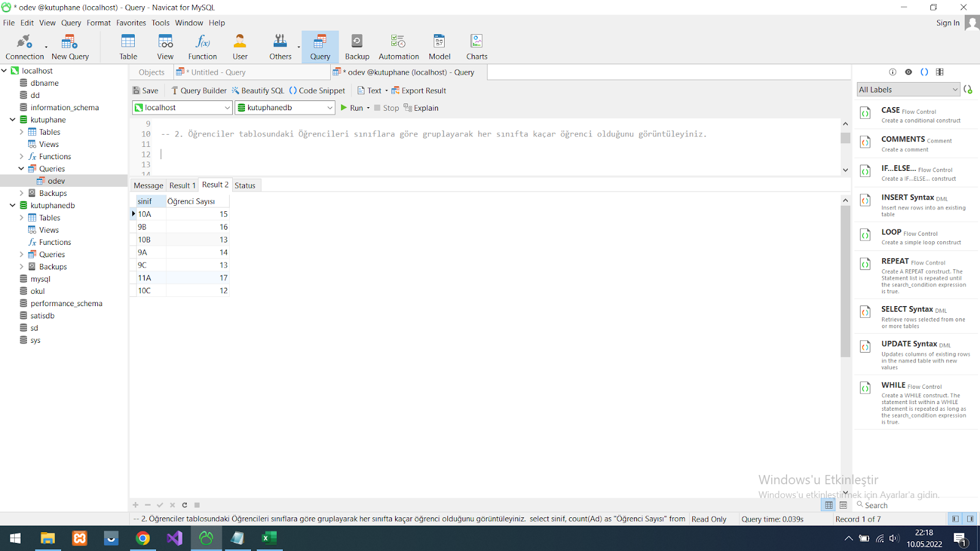Show the DDL preview eye icon

click(908, 72)
